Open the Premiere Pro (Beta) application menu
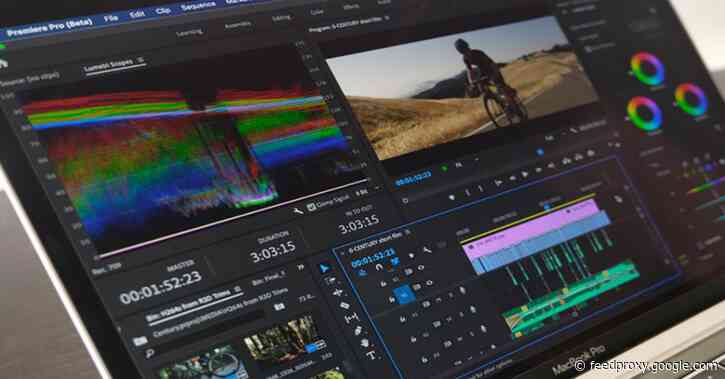 tap(49, 27)
